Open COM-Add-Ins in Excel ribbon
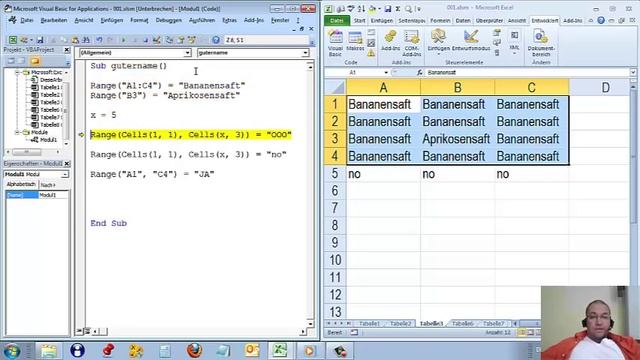This screenshot has width=640, height=360. 411,43
